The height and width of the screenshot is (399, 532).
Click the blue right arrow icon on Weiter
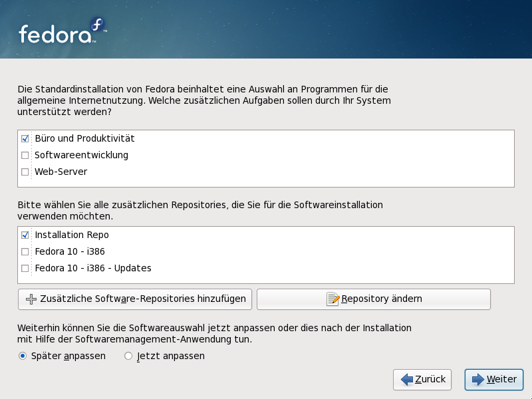(x=478, y=379)
